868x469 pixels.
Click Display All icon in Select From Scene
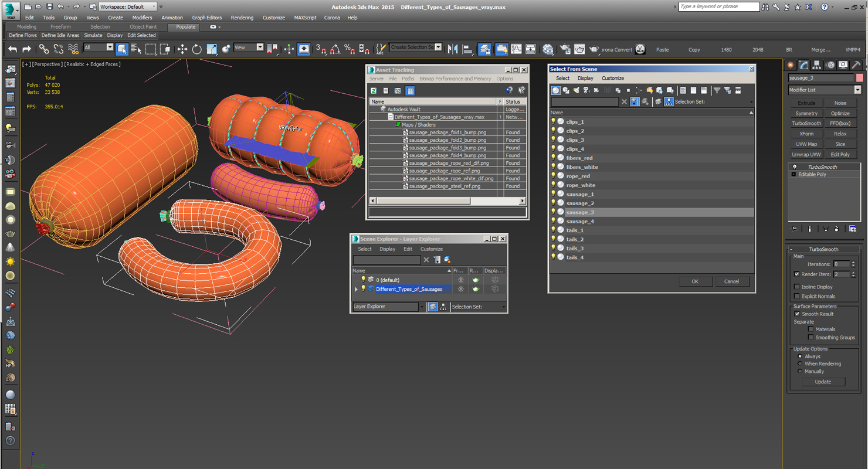click(682, 90)
